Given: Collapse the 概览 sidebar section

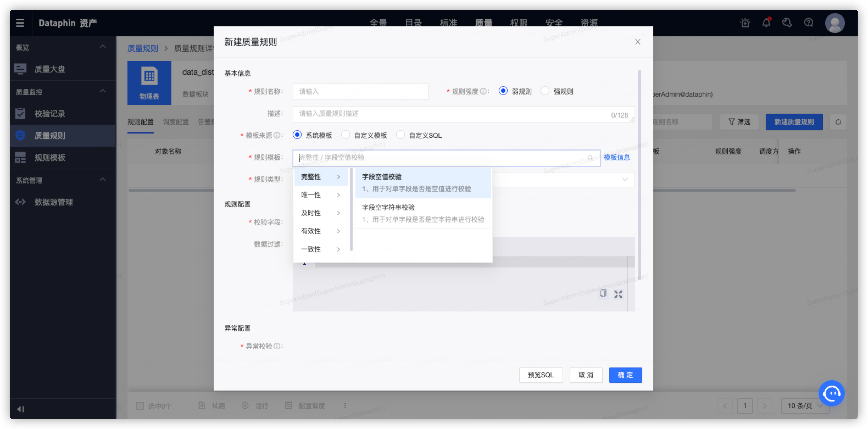Looking at the screenshot, I should coord(103,46).
